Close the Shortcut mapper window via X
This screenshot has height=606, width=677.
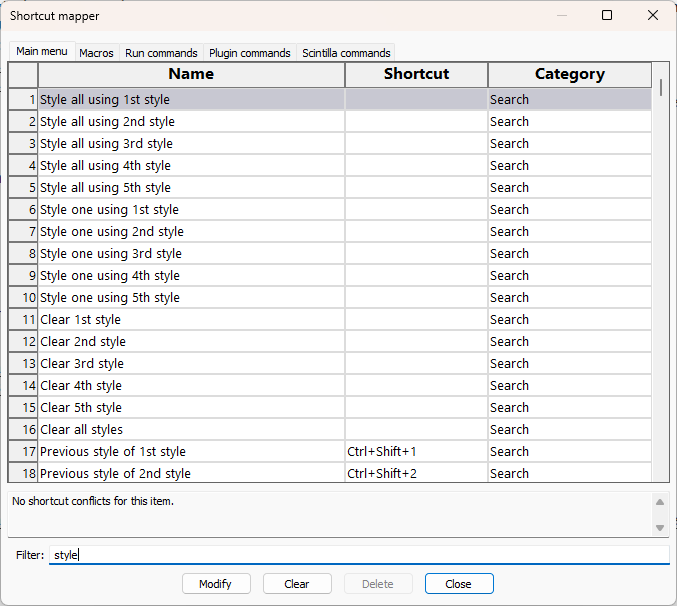click(653, 16)
